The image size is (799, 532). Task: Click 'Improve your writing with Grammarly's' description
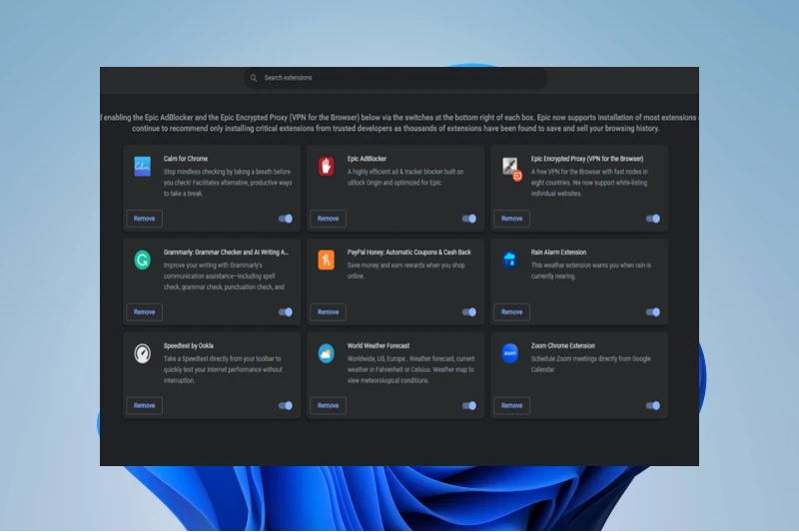[224, 275]
